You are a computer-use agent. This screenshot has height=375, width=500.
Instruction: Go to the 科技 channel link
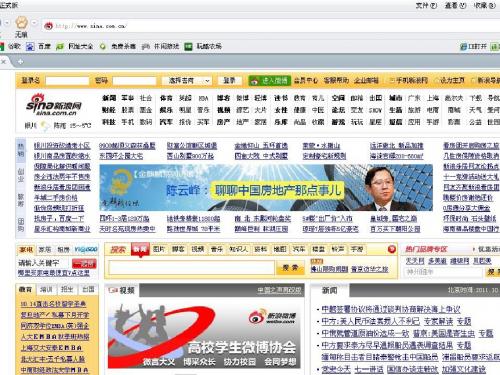(x=109, y=122)
